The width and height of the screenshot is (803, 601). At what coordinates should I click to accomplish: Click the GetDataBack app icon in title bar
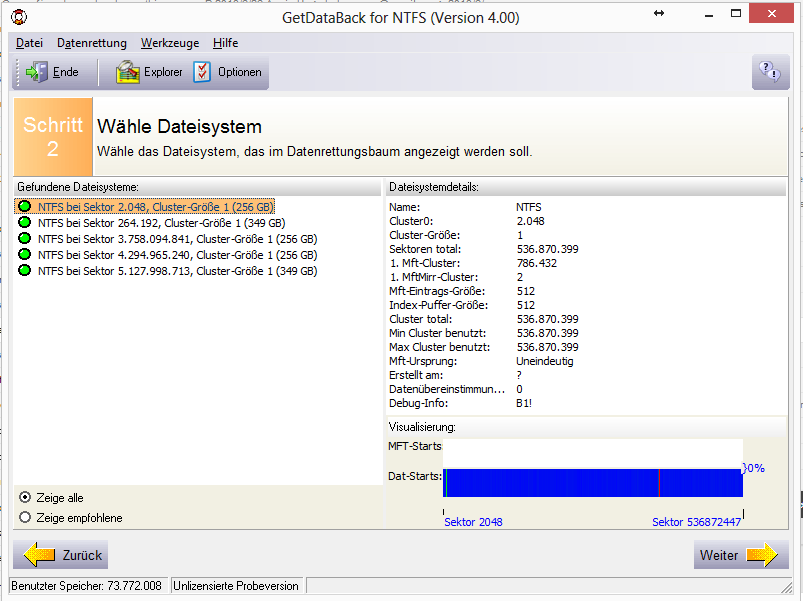tap(19, 17)
